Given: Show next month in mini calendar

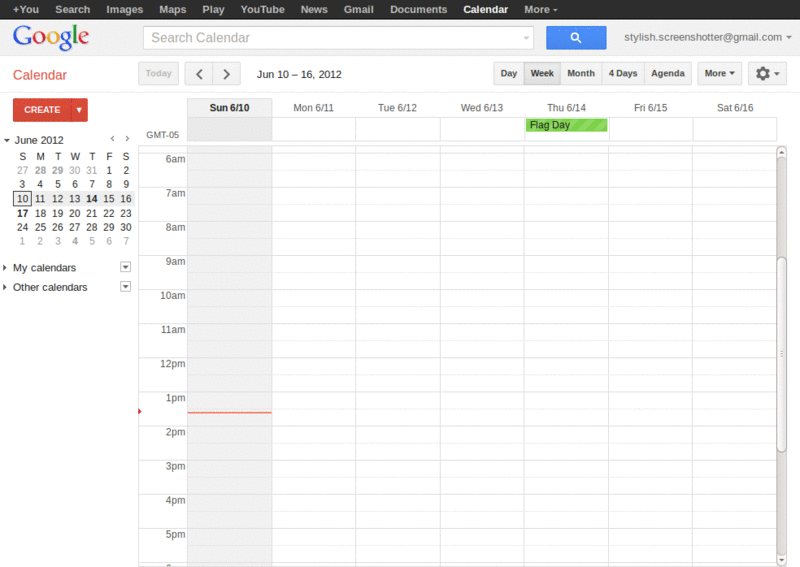Looking at the screenshot, I should tap(127, 139).
